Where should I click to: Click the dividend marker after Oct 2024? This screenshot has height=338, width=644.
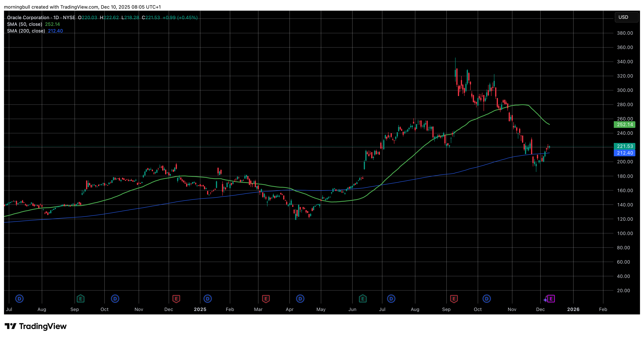(115, 299)
